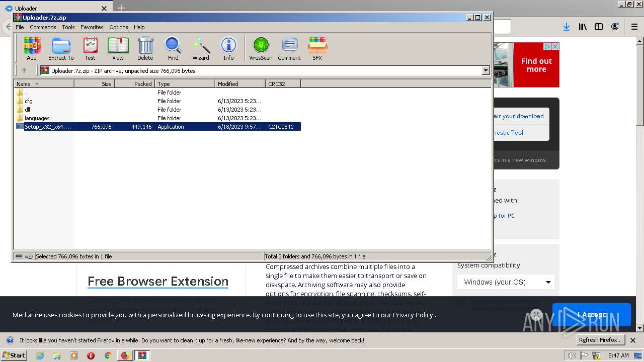This screenshot has height=362, width=644.
Task: Open Firefox hamburger menu
Action: pos(634,27)
